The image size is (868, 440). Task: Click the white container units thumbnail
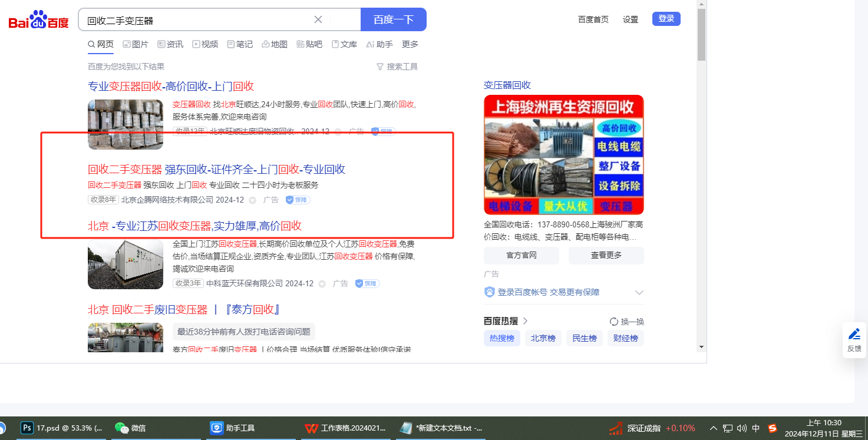pos(126,264)
